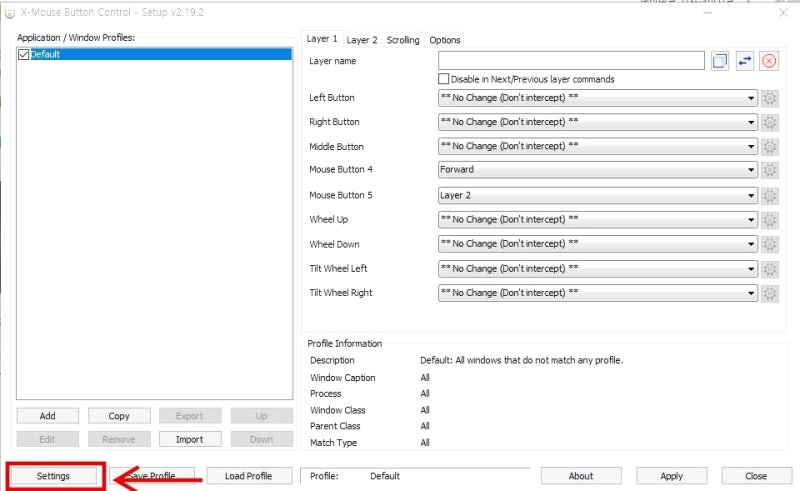Click the 'Mouse Button 4' label

click(x=341, y=169)
